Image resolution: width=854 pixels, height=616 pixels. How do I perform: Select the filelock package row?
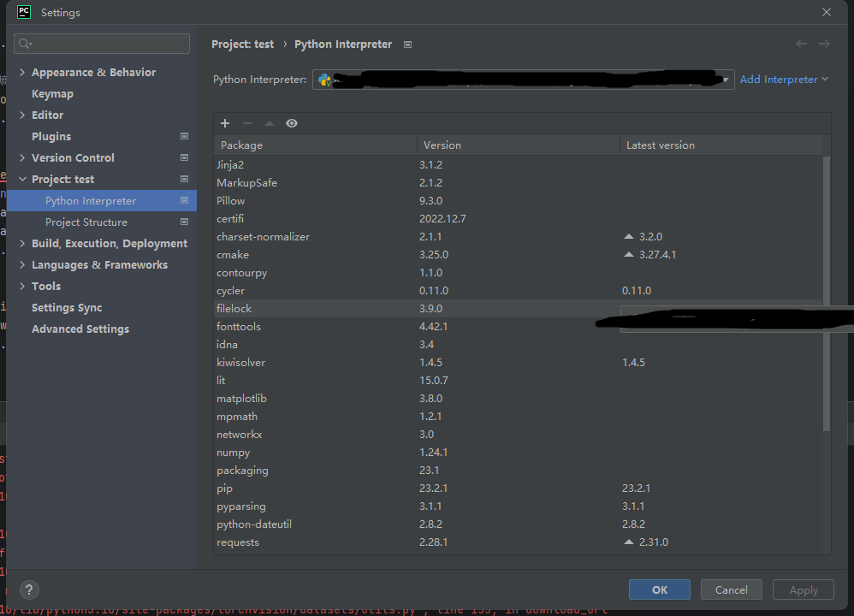(518, 308)
